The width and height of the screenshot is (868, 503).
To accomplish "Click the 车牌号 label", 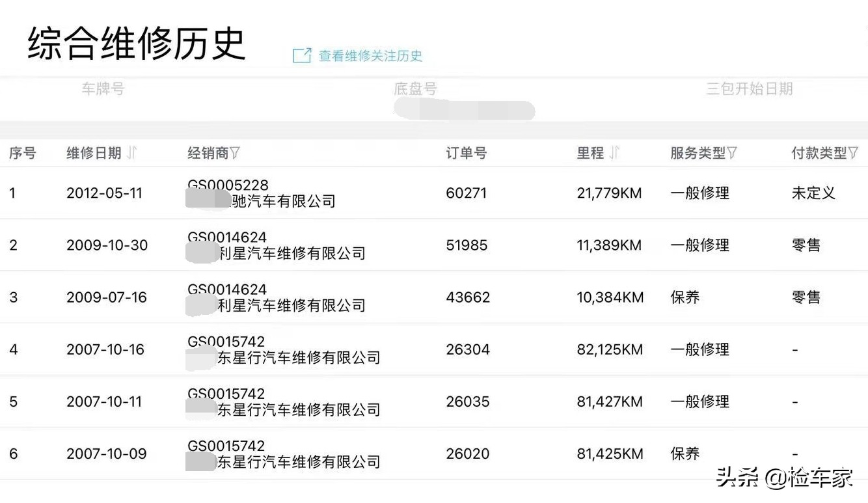I will (x=103, y=88).
